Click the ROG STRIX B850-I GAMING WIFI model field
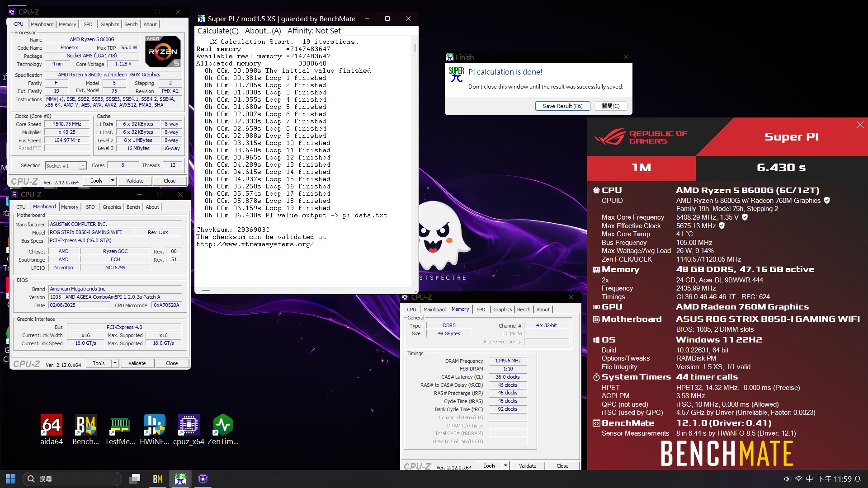Screen dimensions: 868x488 (x=91, y=232)
